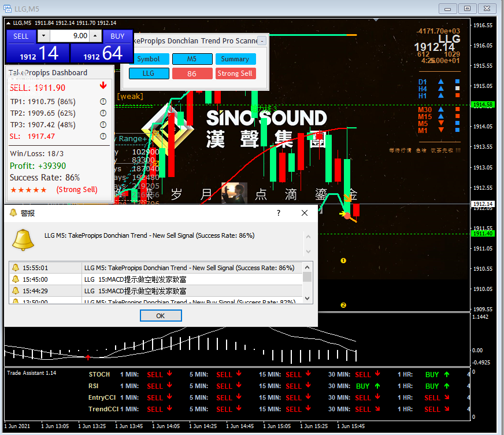Image resolution: width=504 pixels, height=435 pixels.
Task: Click the MT4 chart icon in title bar
Action: (8, 9)
